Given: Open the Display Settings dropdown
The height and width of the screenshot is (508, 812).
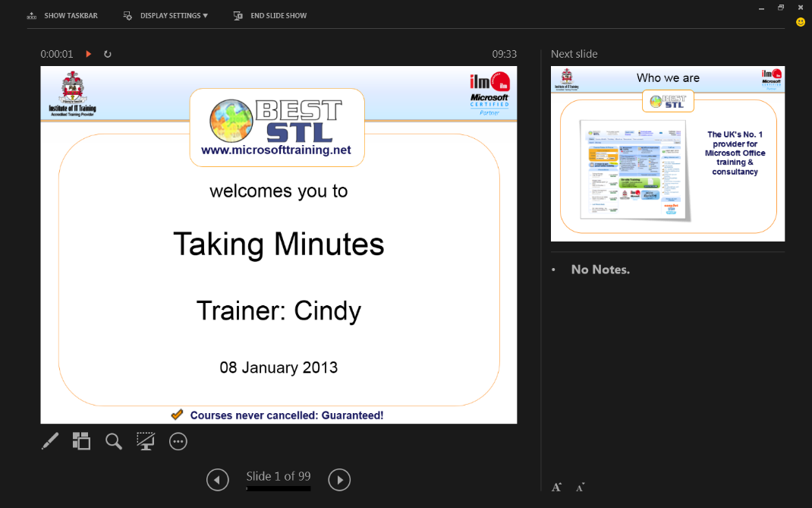Looking at the screenshot, I should pos(165,15).
